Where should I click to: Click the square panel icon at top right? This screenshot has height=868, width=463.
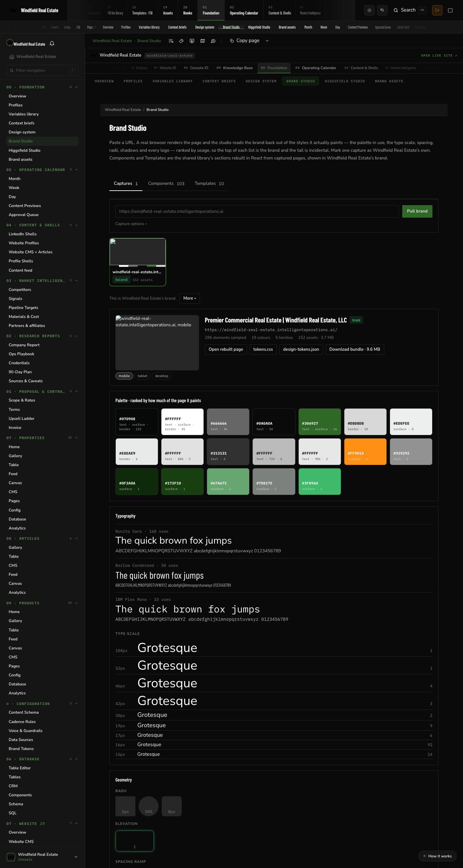tap(450, 10)
